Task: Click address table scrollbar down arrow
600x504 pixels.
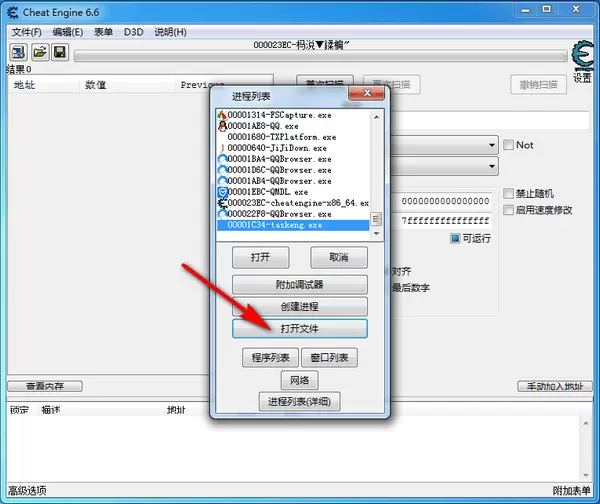Action: pyautogui.click(x=586, y=475)
